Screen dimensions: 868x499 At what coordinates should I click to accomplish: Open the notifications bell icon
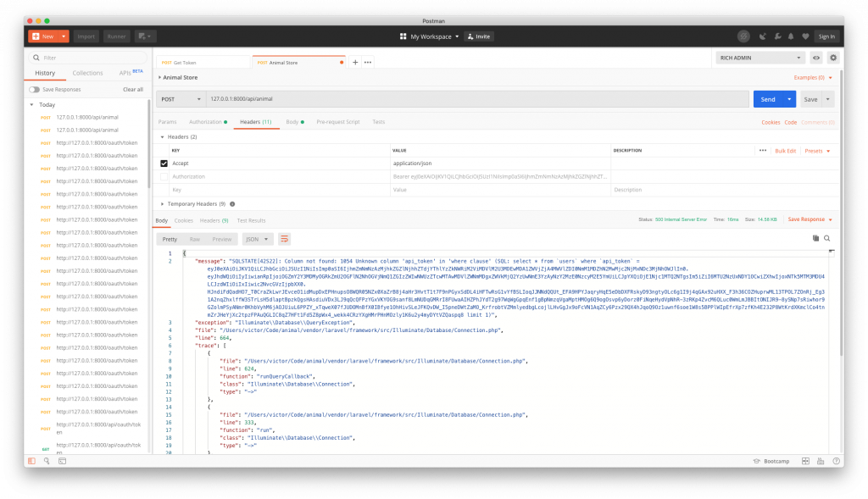pyautogui.click(x=791, y=36)
